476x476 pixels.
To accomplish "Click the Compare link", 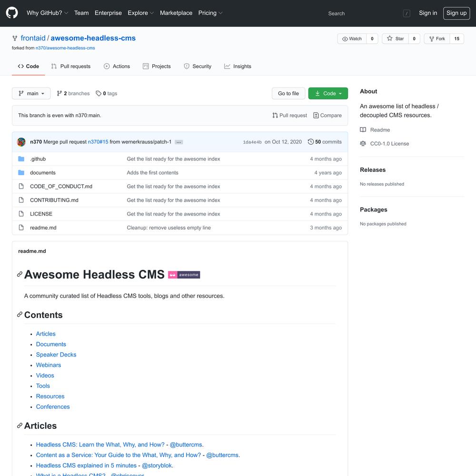I will 327,115.
